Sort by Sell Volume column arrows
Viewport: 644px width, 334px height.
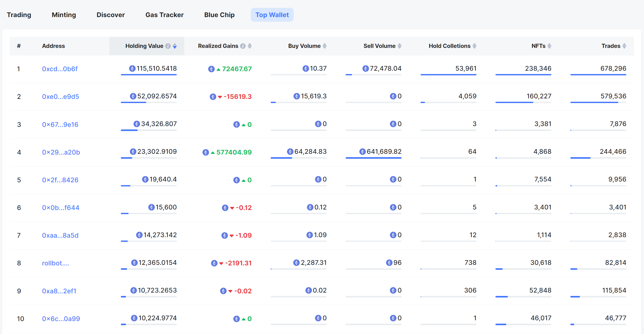click(x=400, y=46)
